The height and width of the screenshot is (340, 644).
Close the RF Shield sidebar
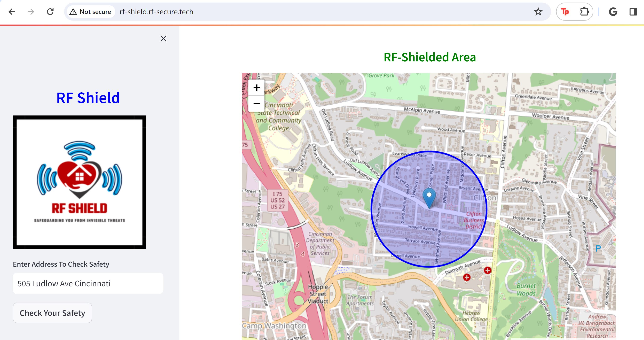(x=163, y=38)
